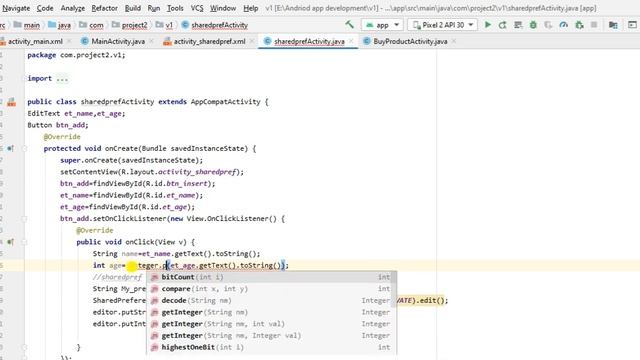This screenshot has width=640, height=360.
Task: Open the Build menu
Action: pyautogui.click(x=133, y=8)
